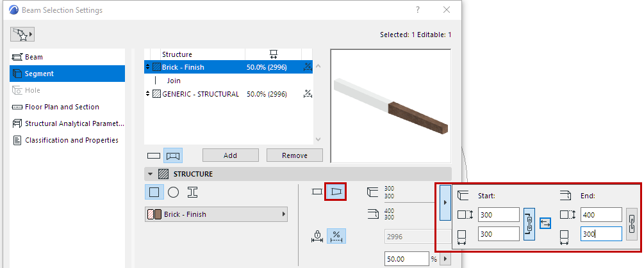Collapse the STRUCTURE panel
The width and height of the screenshot is (644, 268).
tap(151, 174)
